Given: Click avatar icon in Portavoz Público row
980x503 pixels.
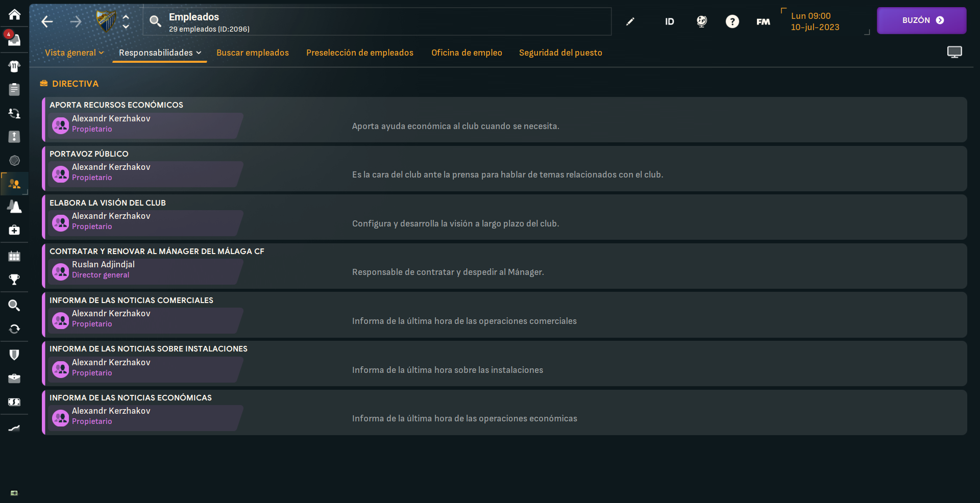Looking at the screenshot, I should [x=61, y=174].
